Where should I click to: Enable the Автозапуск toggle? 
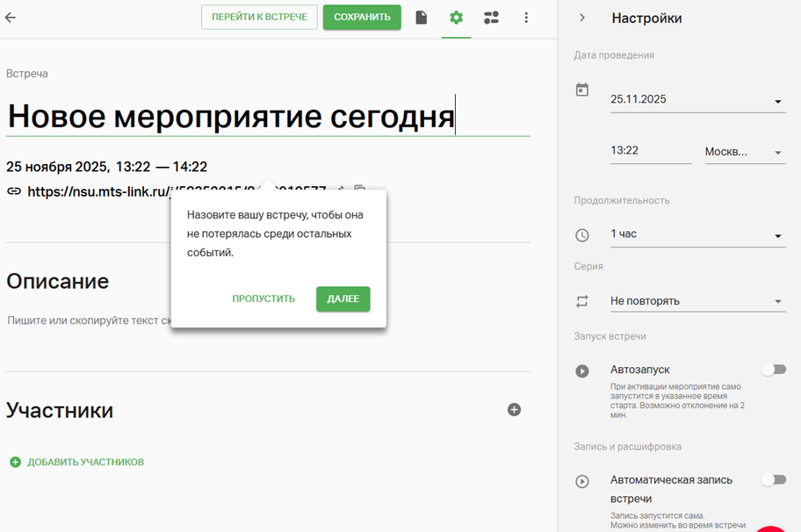pyautogui.click(x=773, y=370)
